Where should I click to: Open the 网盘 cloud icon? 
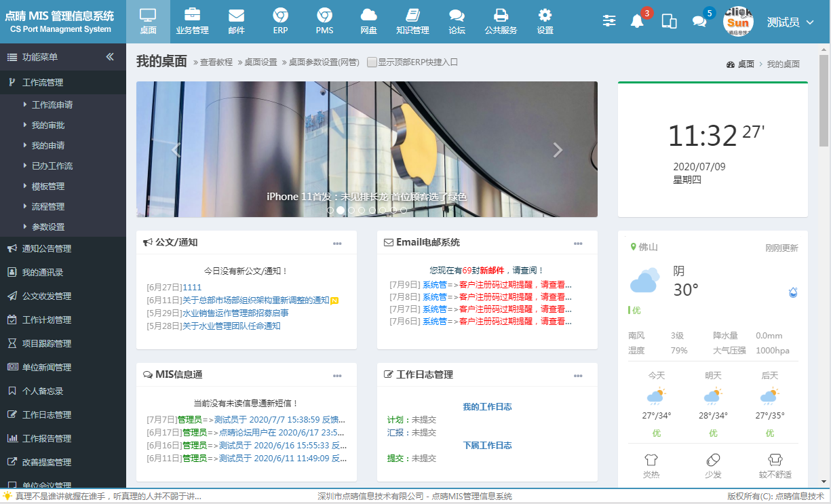pyautogui.click(x=368, y=22)
